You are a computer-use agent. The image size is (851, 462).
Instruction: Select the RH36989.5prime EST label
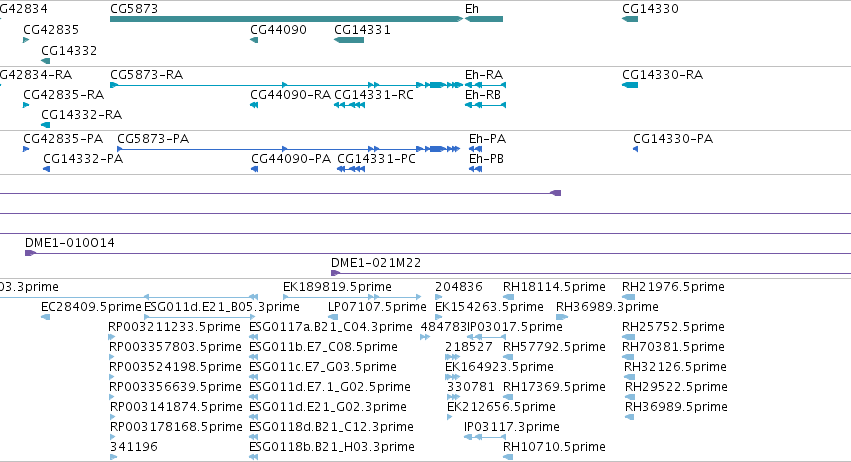[676, 408]
